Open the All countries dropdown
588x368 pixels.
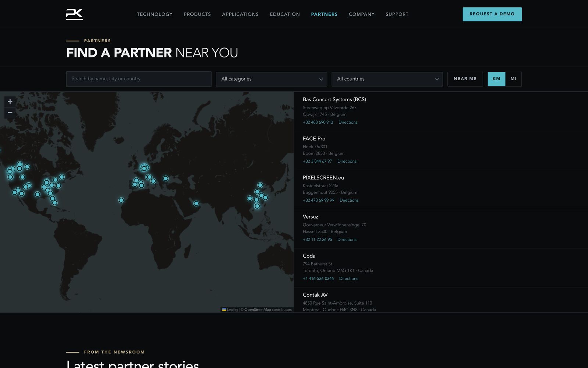387,79
